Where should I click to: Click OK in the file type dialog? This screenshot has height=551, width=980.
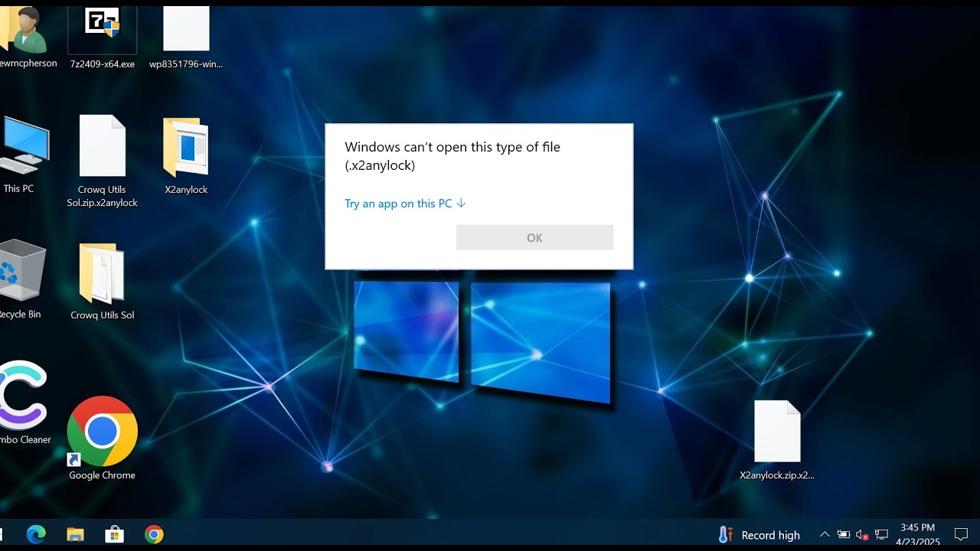[x=534, y=237]
